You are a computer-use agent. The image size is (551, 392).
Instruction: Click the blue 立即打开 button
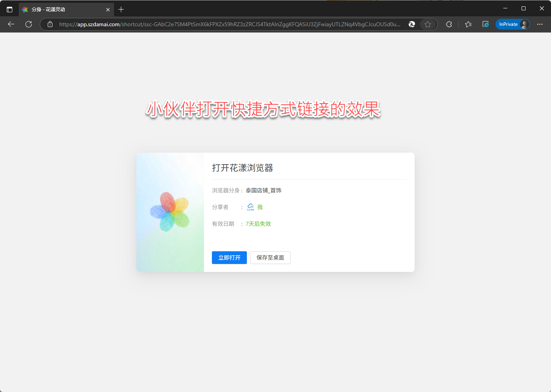tap(229, 258)
